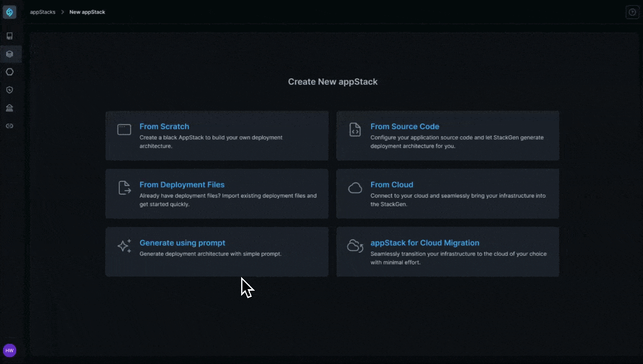Viewport: 643px width, 364px height.
Task: Click the Generate using prompt sparkle icon
Action: (124, 246)
